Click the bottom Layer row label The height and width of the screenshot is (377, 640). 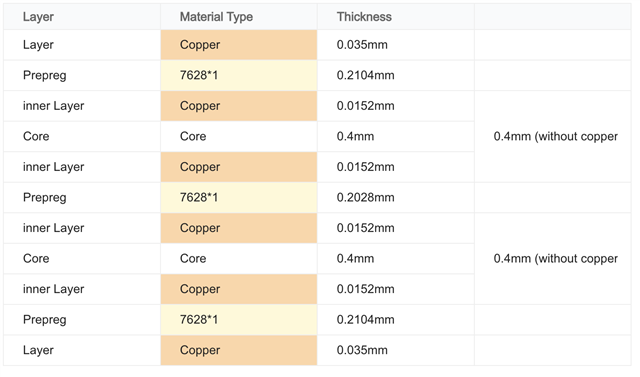pyautogui.click(x=38, y=350)
